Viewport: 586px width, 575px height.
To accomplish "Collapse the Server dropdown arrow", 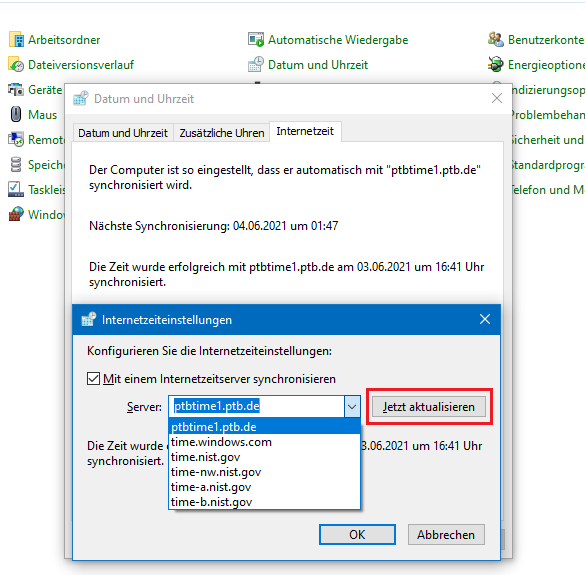I will click(x=352, y=406).
